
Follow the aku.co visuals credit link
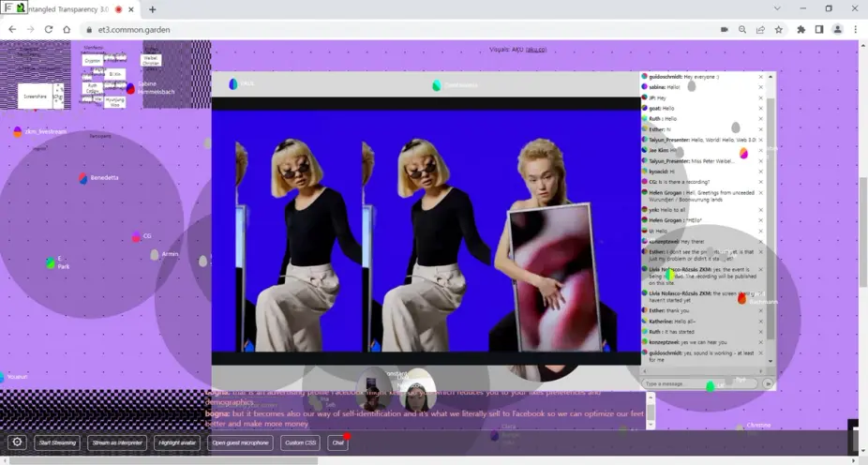(x=536, y=50)
